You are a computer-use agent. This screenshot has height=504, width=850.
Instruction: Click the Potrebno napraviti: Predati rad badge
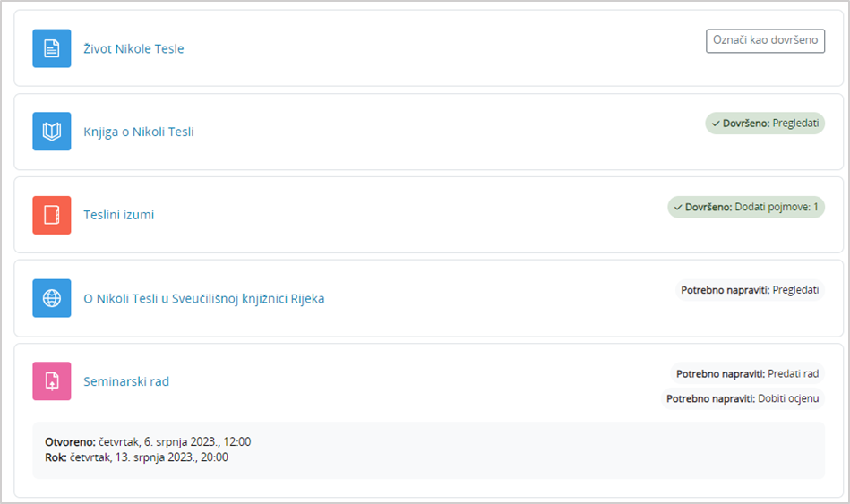747,373
